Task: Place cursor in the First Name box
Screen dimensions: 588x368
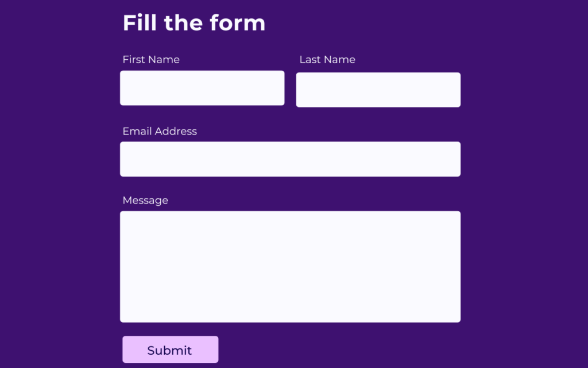Action: click(x=202, y=88)
